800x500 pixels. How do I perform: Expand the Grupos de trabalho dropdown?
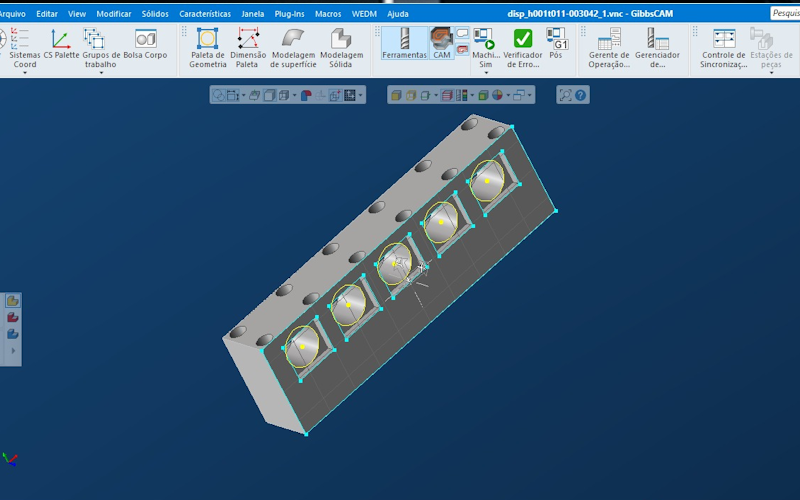[99, 73]
